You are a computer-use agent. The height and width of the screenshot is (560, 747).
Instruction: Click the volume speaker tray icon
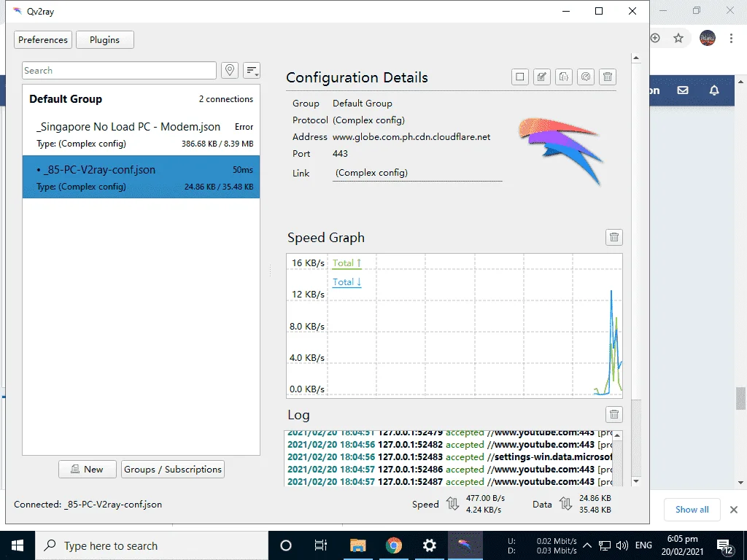click(x=622, y=545)
